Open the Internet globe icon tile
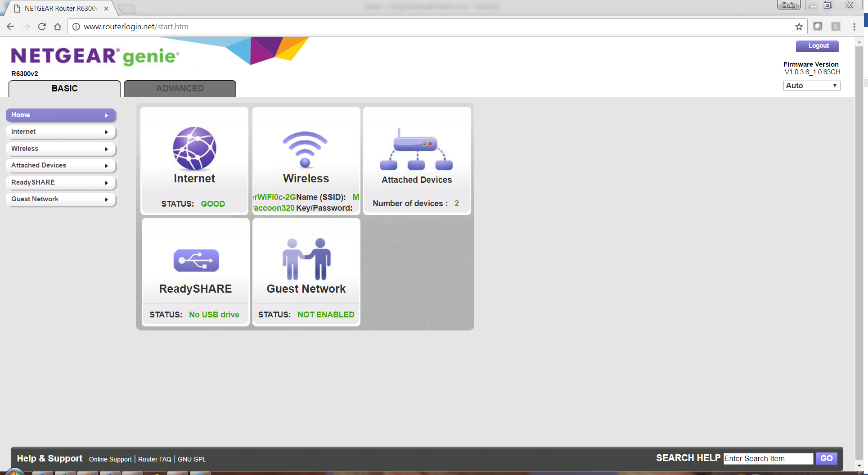This screenshot has width=868, height=475. coord(194,148)
